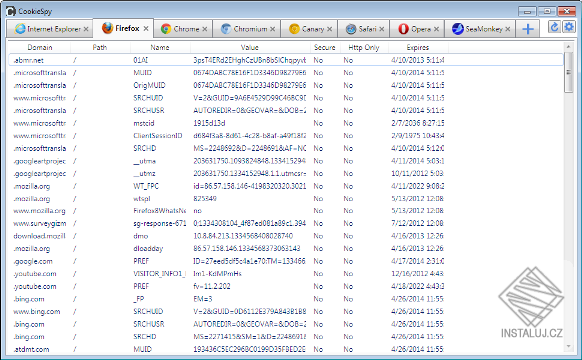Image resolution: width=582 pixels, height=360 pixels.
Task: Close the Chrome tab
Action: pyautogui.click(x=205, y=29)
